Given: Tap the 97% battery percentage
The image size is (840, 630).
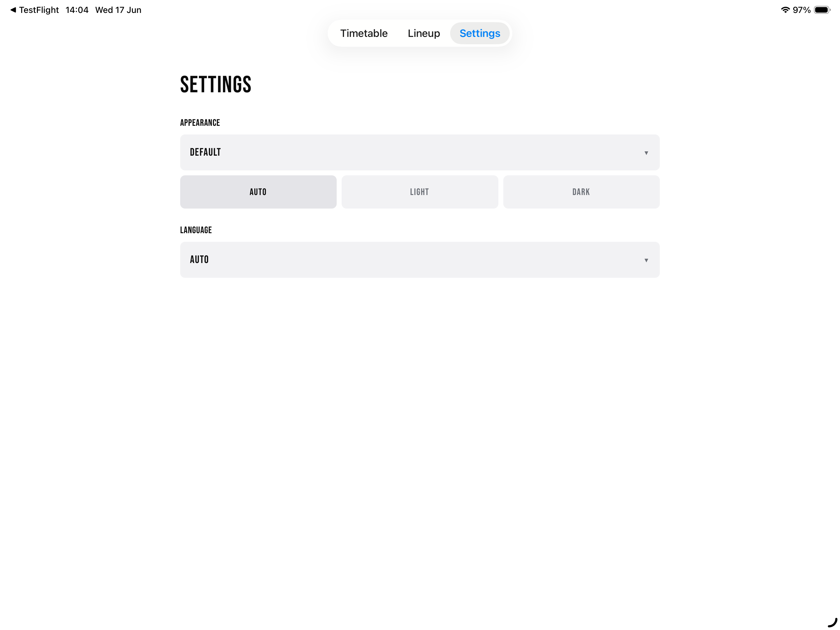Looking at the screenshot, I should [x=801, y=10].
